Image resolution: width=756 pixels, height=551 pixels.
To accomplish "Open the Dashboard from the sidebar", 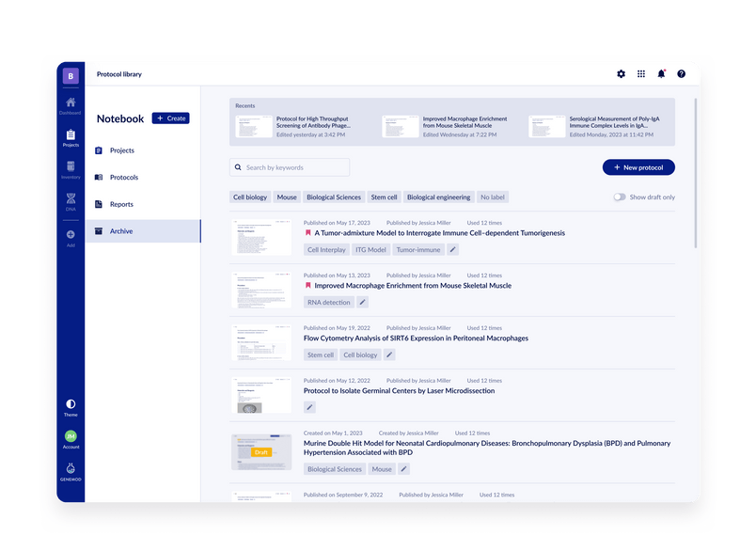I will tap(71, 102).
